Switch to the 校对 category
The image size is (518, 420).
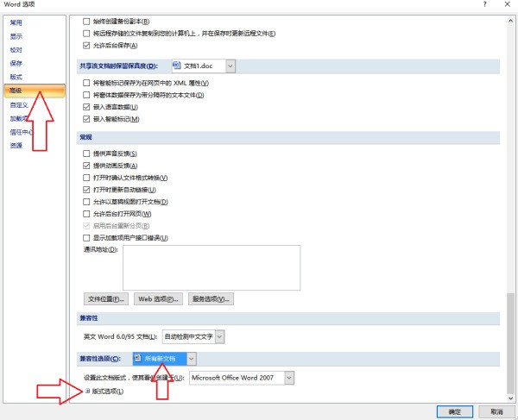tap(16, 50)
